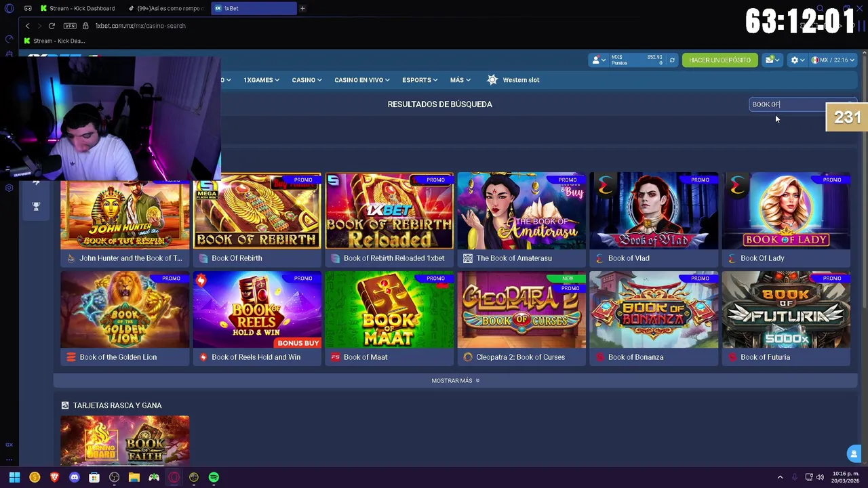This screenshot has height=488, width=868.
Task: Open the volume speaker tray icon
Action: coord(820,477)
